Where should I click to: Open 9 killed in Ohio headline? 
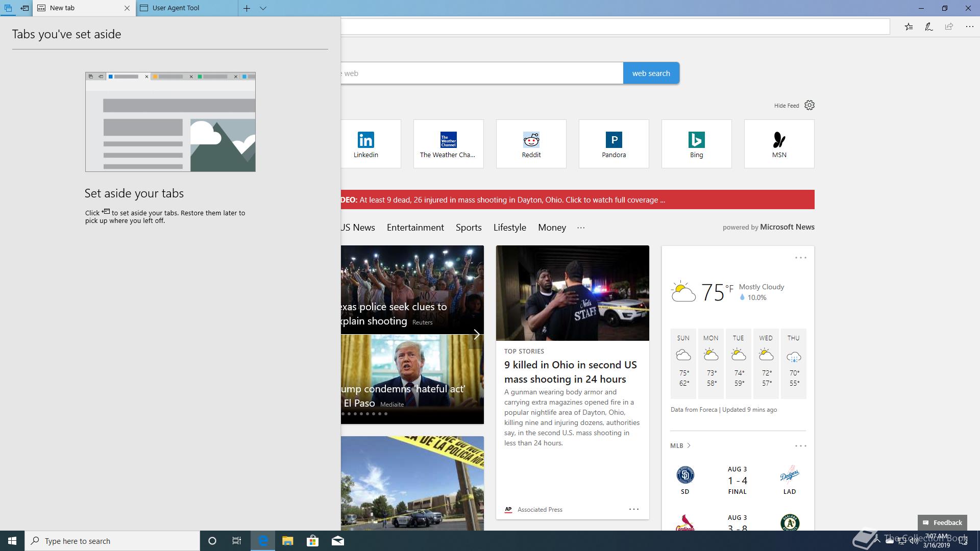[x=571, y=372]
